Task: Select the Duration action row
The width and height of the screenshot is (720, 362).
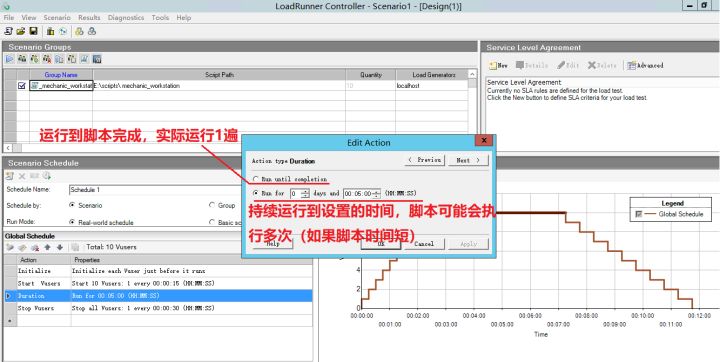Action: pos(158,296)
